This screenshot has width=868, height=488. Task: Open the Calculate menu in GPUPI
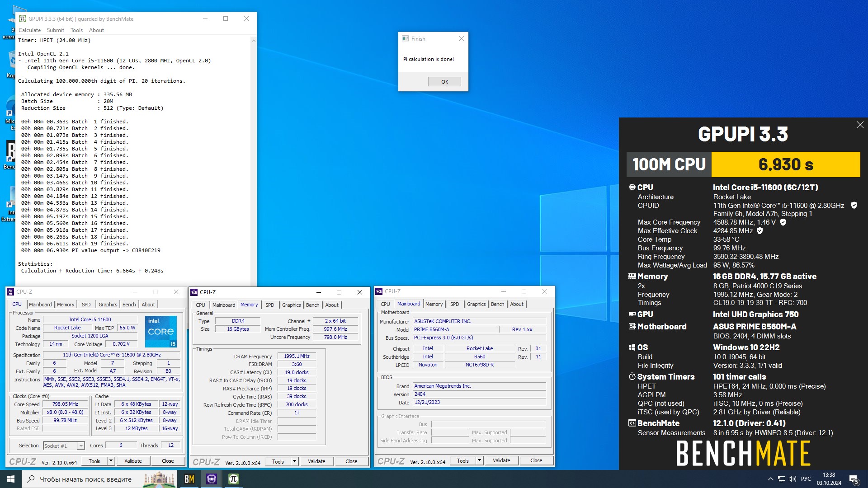29,30
